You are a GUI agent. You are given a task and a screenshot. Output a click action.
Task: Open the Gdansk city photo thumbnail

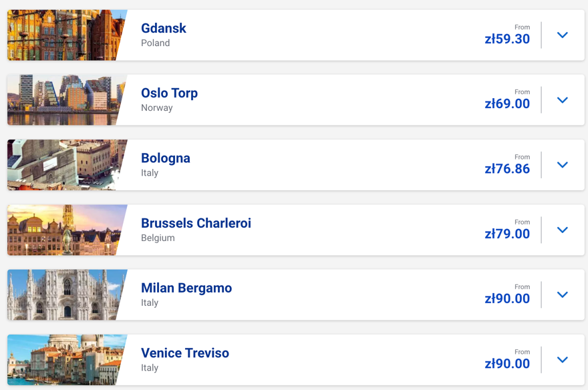tap(65, 35)
